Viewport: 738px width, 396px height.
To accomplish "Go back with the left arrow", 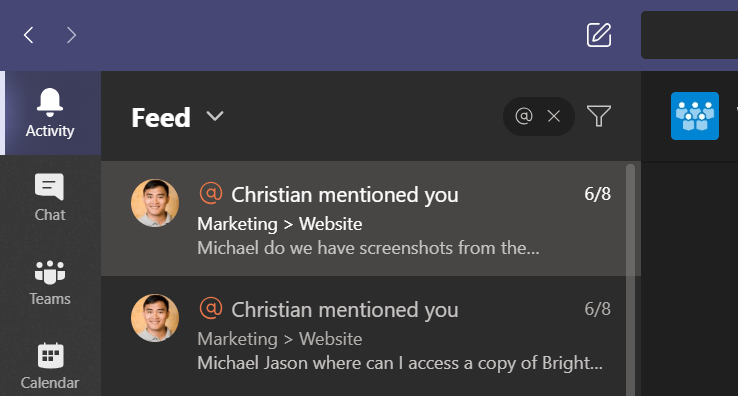I will [x=29, y=35].
